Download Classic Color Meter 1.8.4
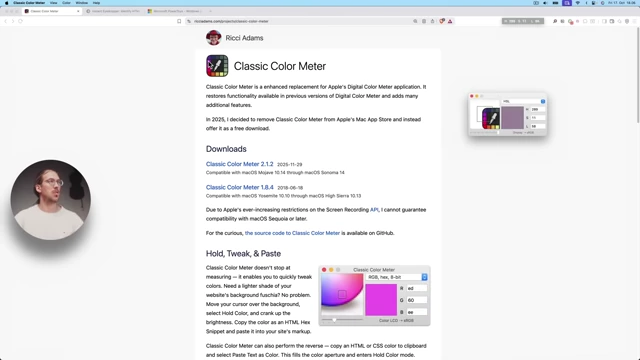This screenshot has height=360, width=640. [x=240, y=187]
